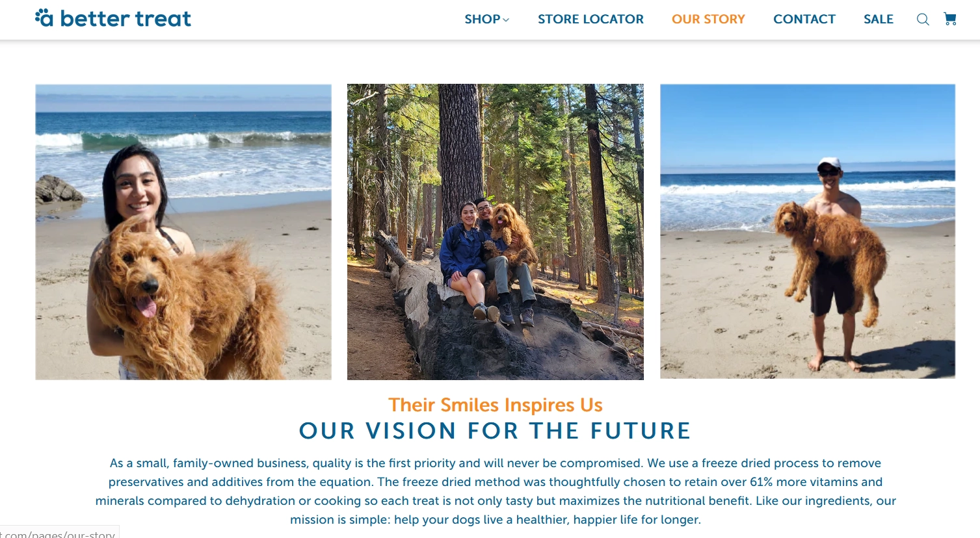Go to the STORE LOCATOR page
The height and width of the screenshot is (538, 980).
coord(590,19)
